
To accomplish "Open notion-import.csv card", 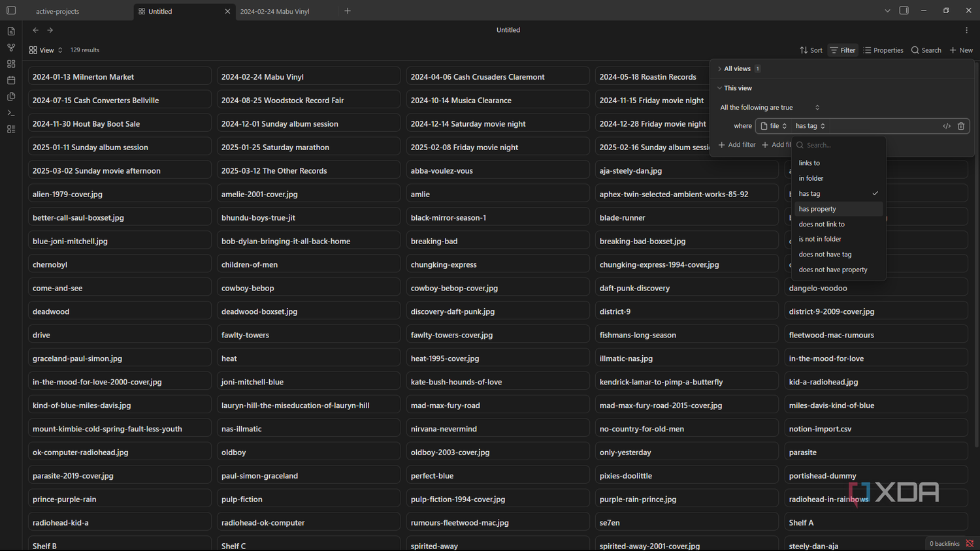I will pyautogui.click(x=876, y=430).
